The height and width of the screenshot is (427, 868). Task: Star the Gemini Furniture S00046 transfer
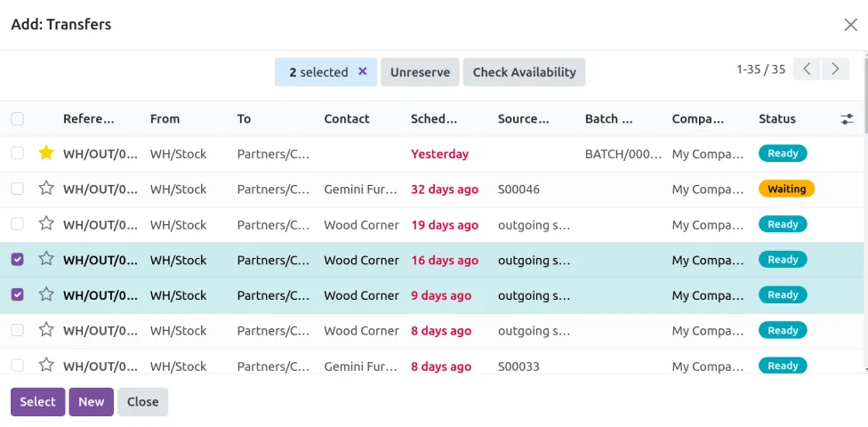46,189
